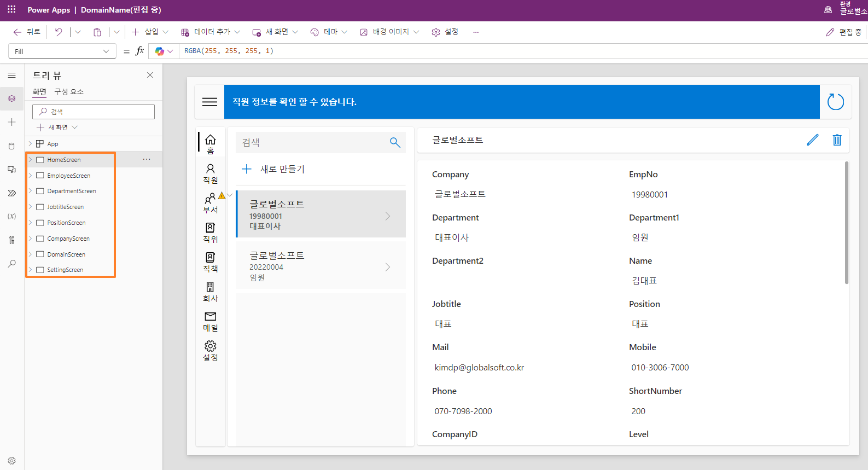Viewport: 868px width, 470px height.
Task: Expand the JobtitleScreen node
Action: (30, 207)
